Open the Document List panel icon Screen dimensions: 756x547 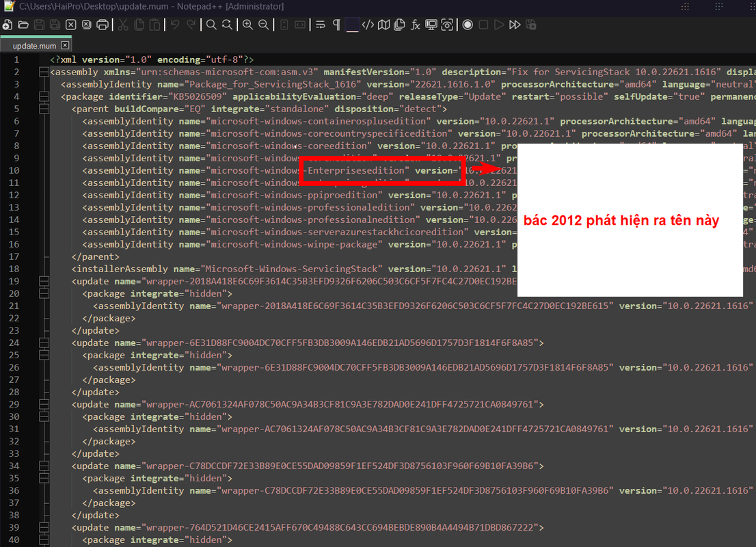[x=399, y=25]
